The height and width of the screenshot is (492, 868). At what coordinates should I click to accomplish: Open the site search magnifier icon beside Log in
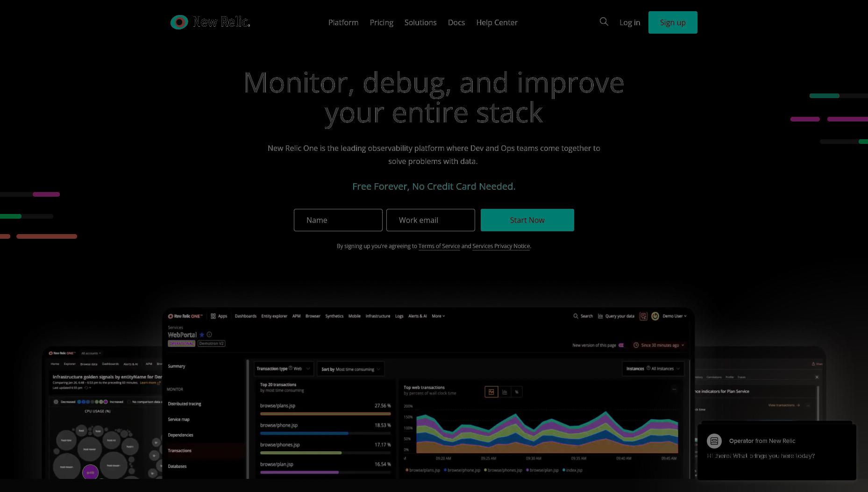point(604,21)
